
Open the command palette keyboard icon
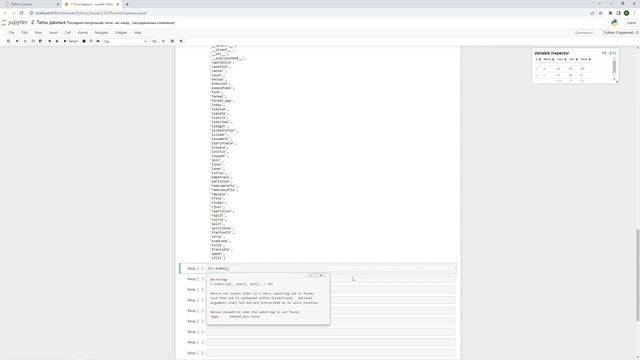point(154,41)
